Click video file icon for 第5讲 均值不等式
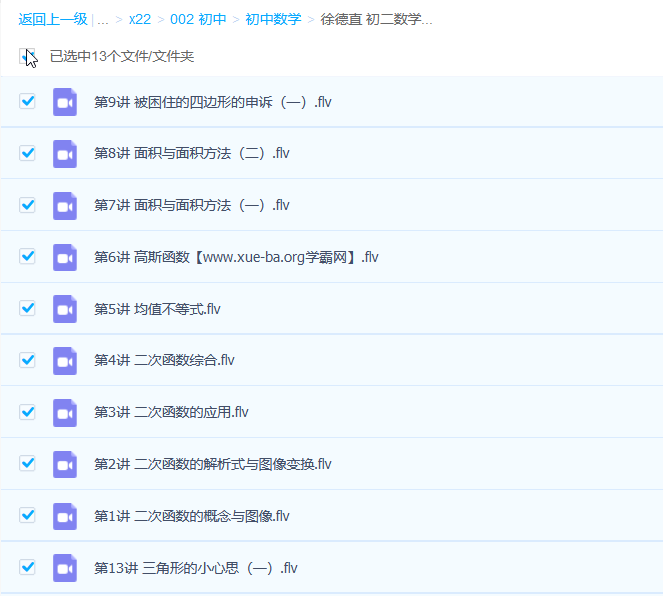This screenshot has height=596, width=663. pos(65,309)
